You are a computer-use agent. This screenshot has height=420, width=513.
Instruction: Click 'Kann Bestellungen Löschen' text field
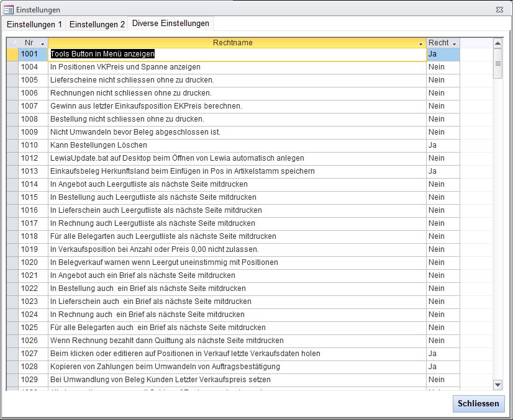coord(236,145)
